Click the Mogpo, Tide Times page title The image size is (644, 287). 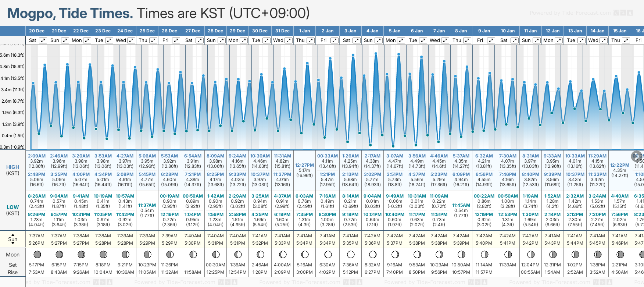[x=70, y=13]
